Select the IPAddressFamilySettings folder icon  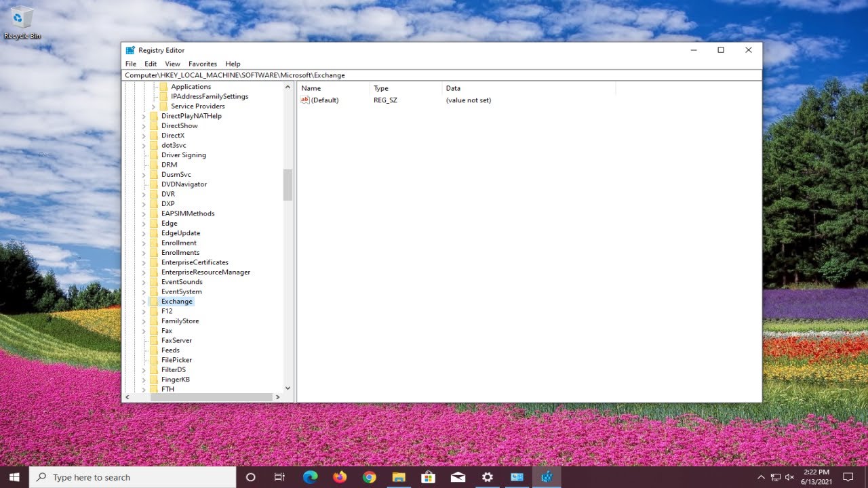tap(163, 96)
